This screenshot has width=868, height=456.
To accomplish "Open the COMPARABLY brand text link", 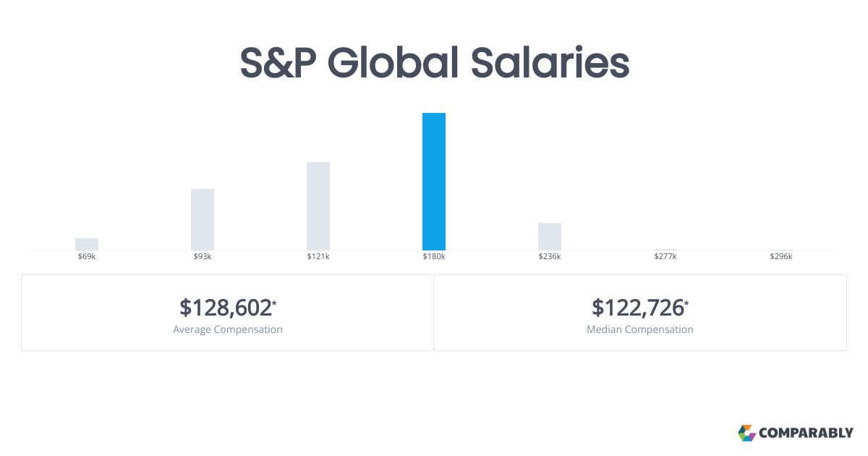I will [x=806, y=434].
